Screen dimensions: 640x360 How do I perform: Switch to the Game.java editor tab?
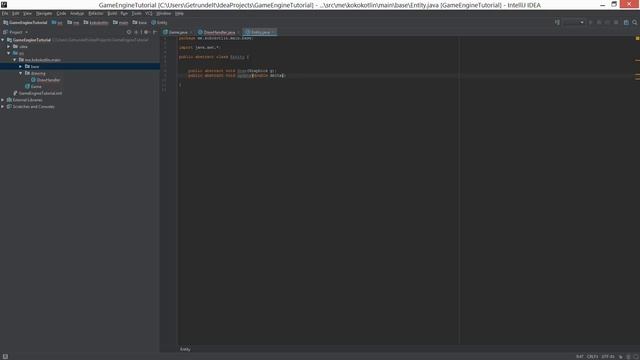click(x=178, y=32)
